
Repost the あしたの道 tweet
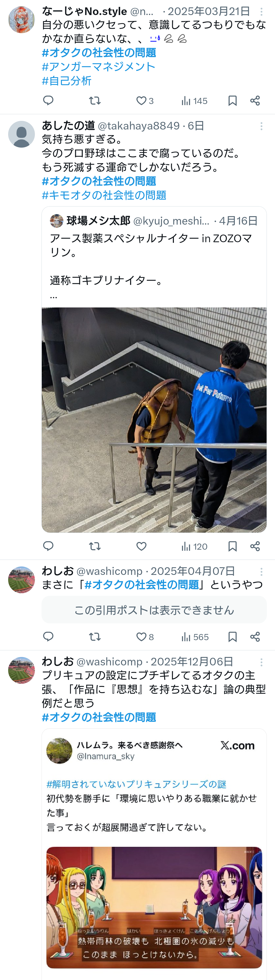click(94, 546)
